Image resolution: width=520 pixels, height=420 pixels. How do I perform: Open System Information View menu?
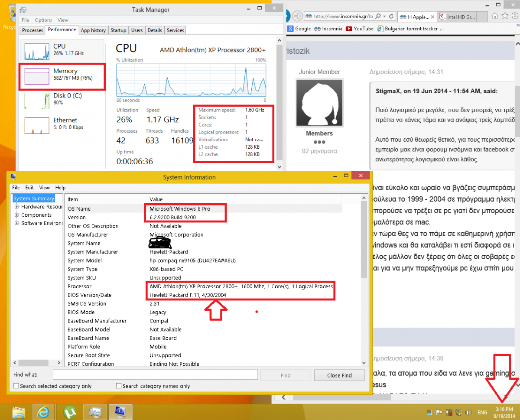pyautogui.click(x=45, y=188)
